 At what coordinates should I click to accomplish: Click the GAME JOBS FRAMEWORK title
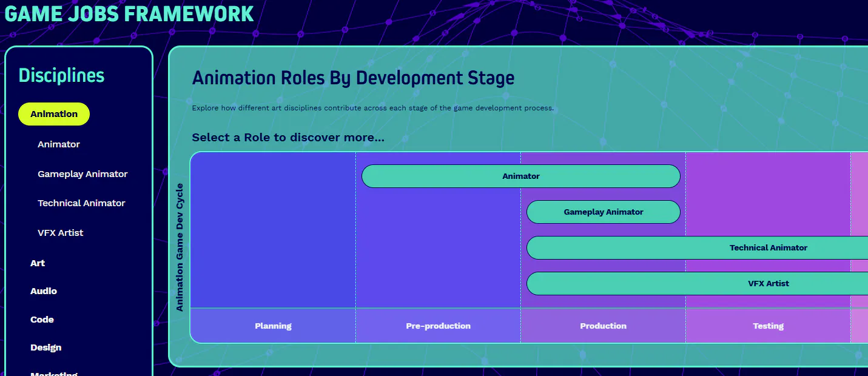(129, 13)
